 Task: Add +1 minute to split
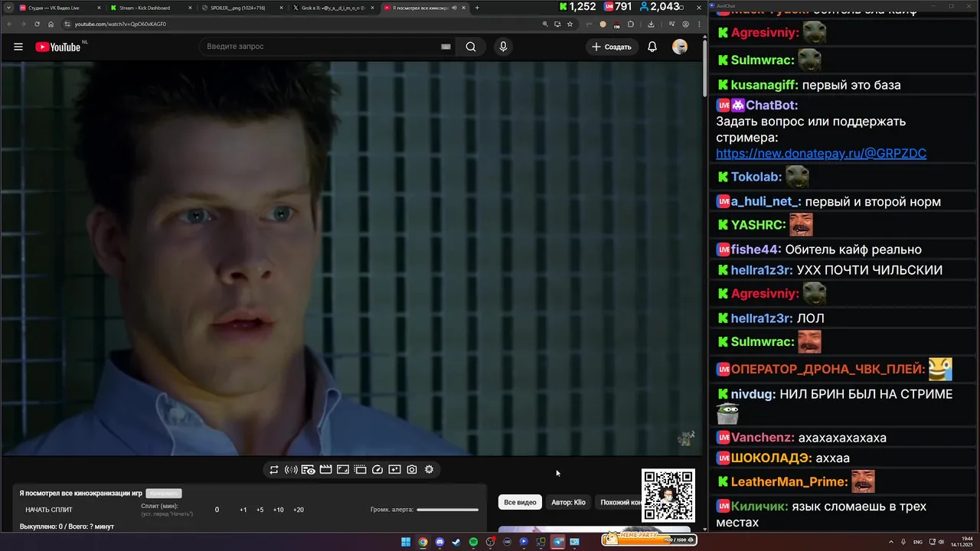click(x=243, y=510)
